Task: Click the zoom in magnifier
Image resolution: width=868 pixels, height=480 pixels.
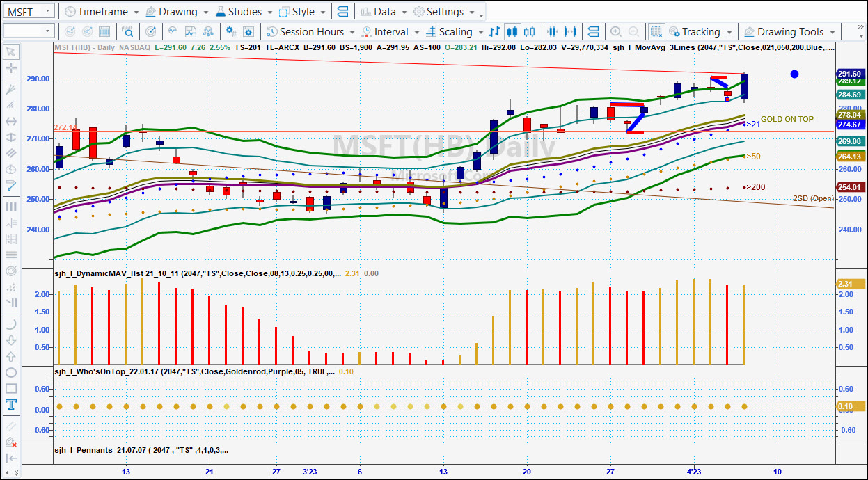Action: (616, 31)
